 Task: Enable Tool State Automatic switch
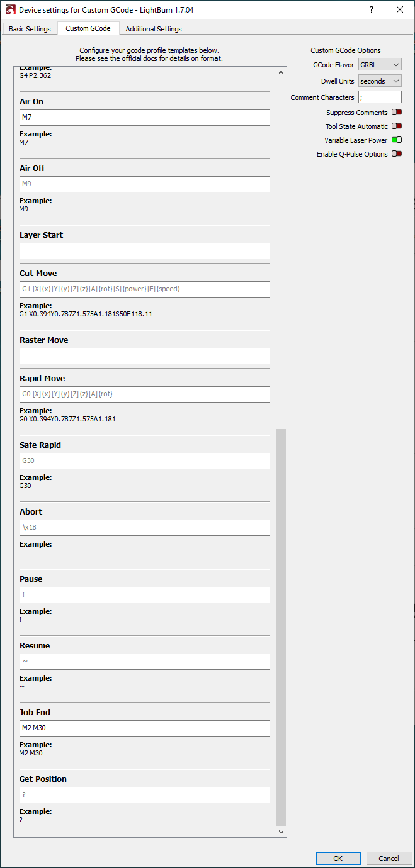[x=397, y=126]
